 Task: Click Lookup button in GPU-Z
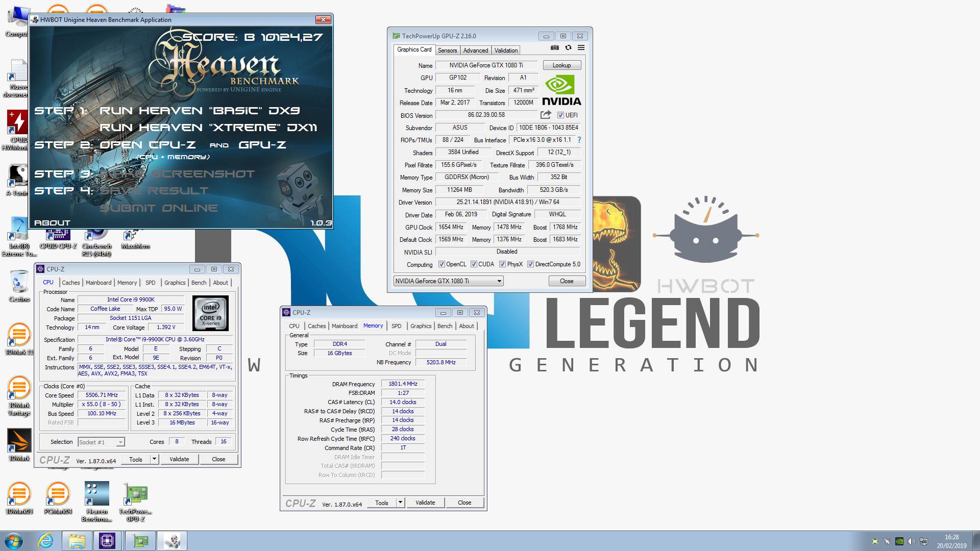[561, 65]
